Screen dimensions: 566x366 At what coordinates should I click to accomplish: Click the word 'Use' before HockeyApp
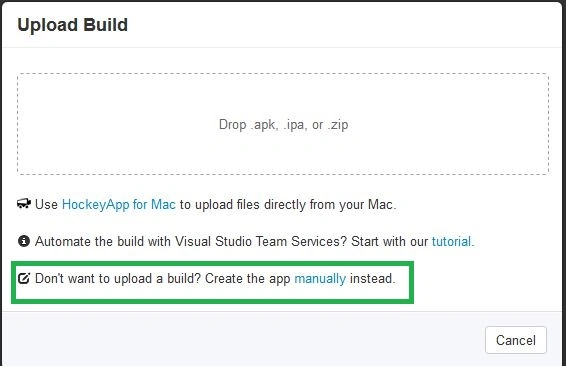tap(46, 204)
